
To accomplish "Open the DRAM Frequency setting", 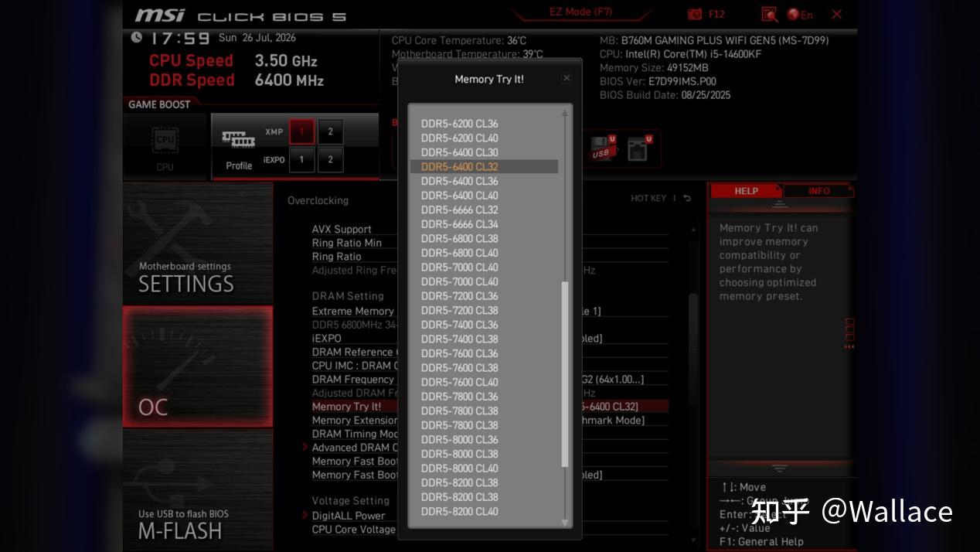I will (490, 379).
